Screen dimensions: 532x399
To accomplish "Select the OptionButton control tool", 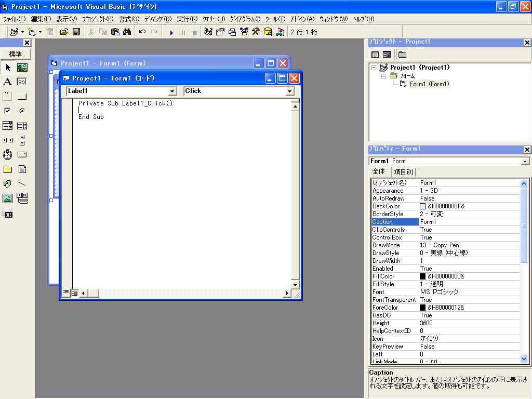I will [x=22, y=111].
